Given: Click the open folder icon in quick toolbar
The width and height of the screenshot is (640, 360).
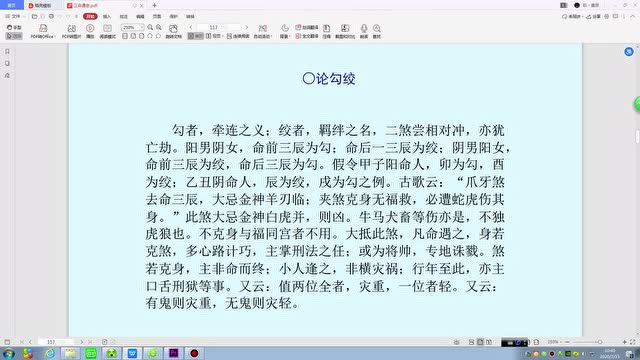Looking at the screenshot, I should [35, 16].
